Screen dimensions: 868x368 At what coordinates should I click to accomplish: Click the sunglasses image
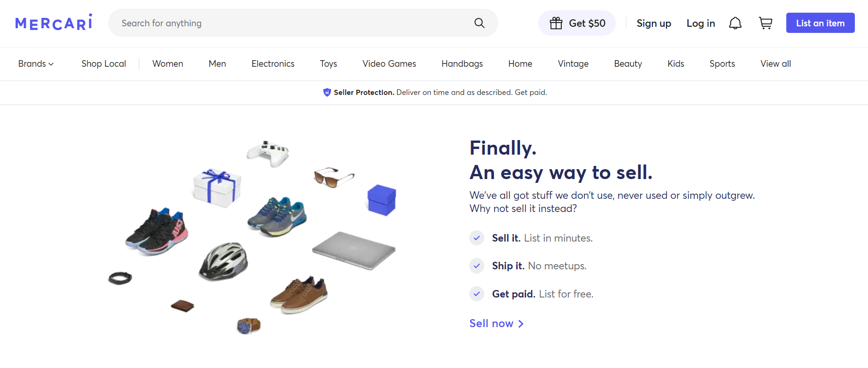[333, 177]
